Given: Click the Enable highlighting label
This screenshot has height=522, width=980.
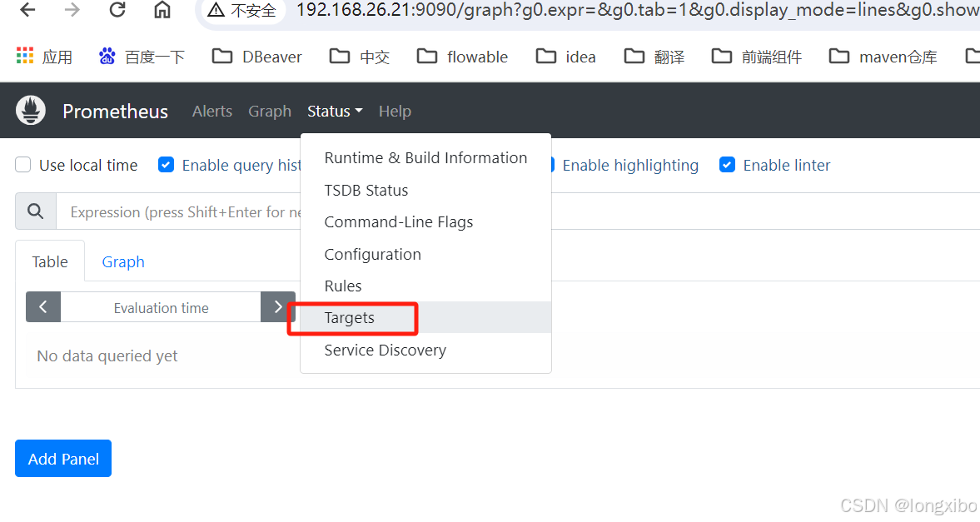Looking at the screenshot, I should [x=630, y=165].
